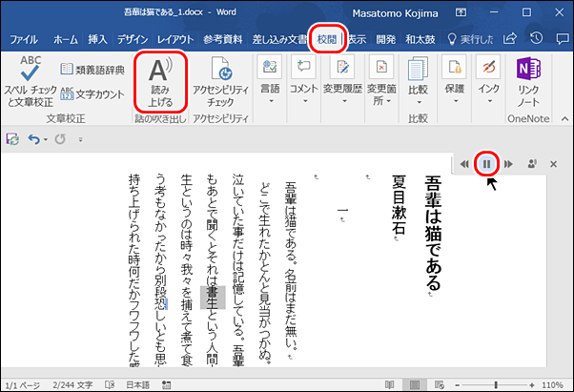Switch to Print Layout view
This screenshot has width=574, height=392.
click(415, 384)
